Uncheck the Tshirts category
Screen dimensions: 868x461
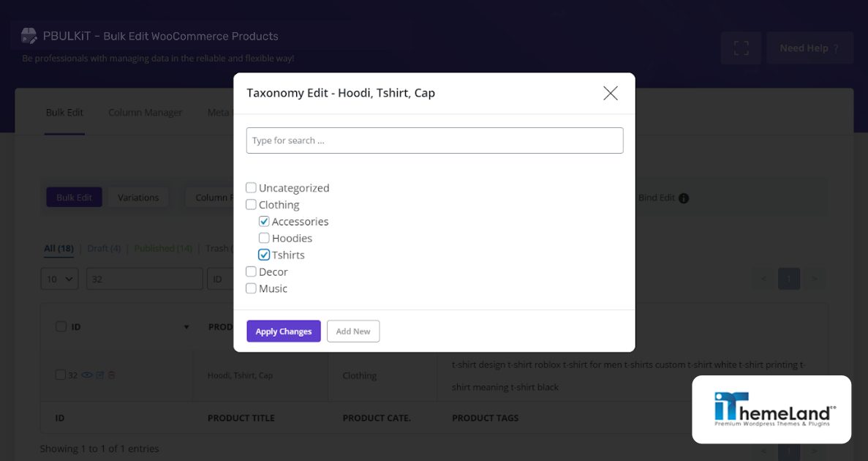264,255
